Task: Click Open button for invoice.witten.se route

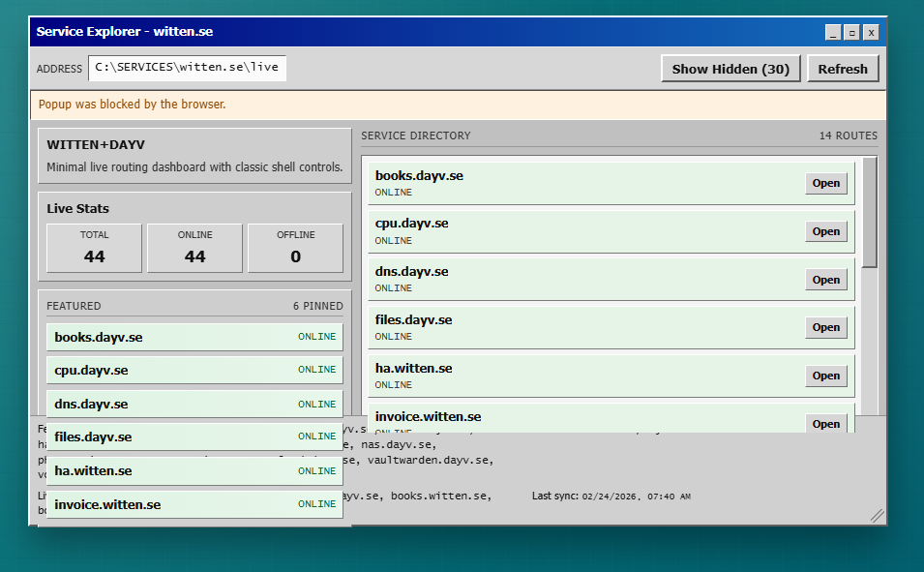Action: tap(825, 423)
